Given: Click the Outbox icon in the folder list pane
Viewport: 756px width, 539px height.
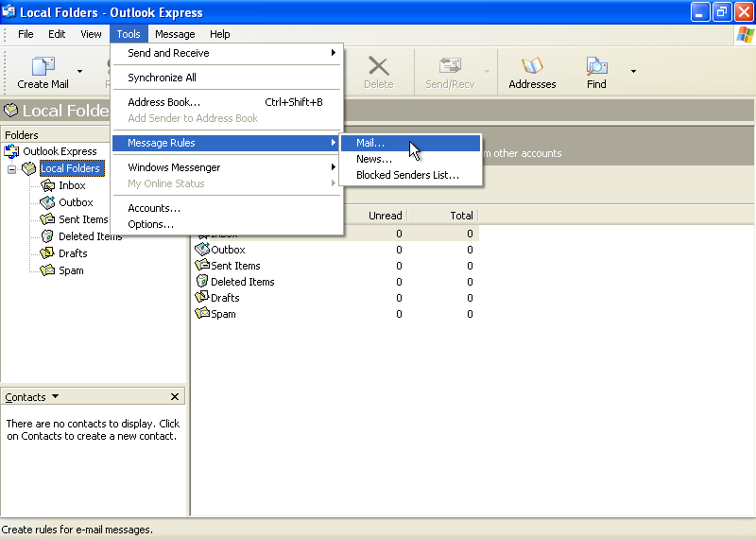Looking at the screenshot, I should [202, 250].
